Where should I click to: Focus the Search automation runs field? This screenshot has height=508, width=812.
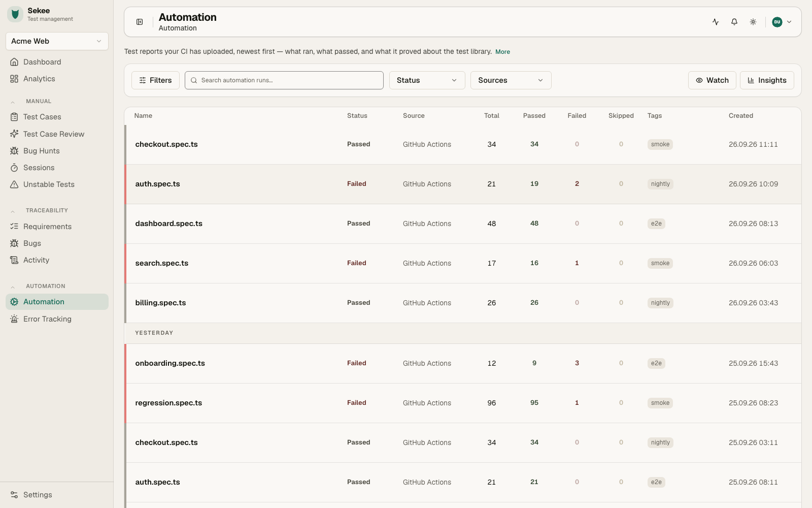pyautogui.click(x=284, y=80)
